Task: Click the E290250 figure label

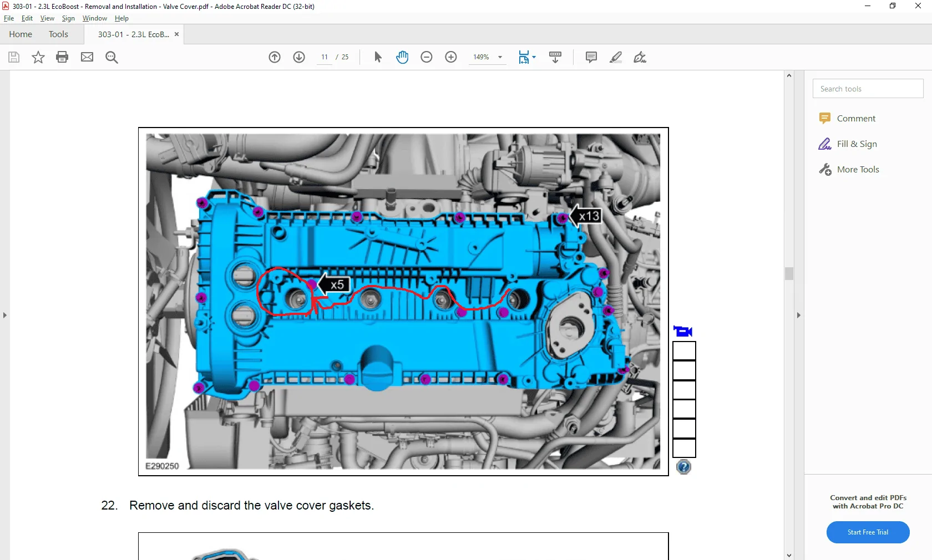Action: (x=162, y=466)
